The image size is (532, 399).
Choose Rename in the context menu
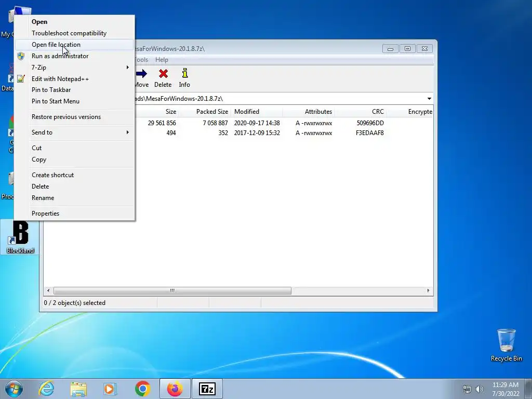coord(43,198)
